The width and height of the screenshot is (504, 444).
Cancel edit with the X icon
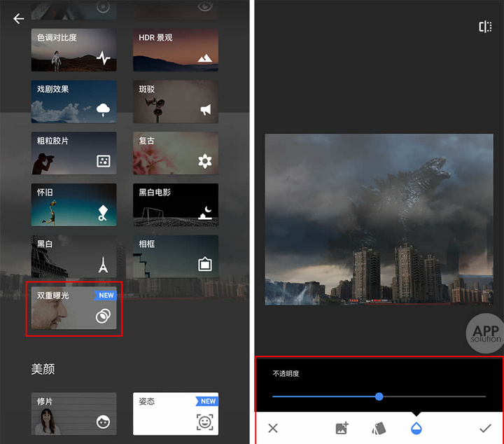pos(273,428)
